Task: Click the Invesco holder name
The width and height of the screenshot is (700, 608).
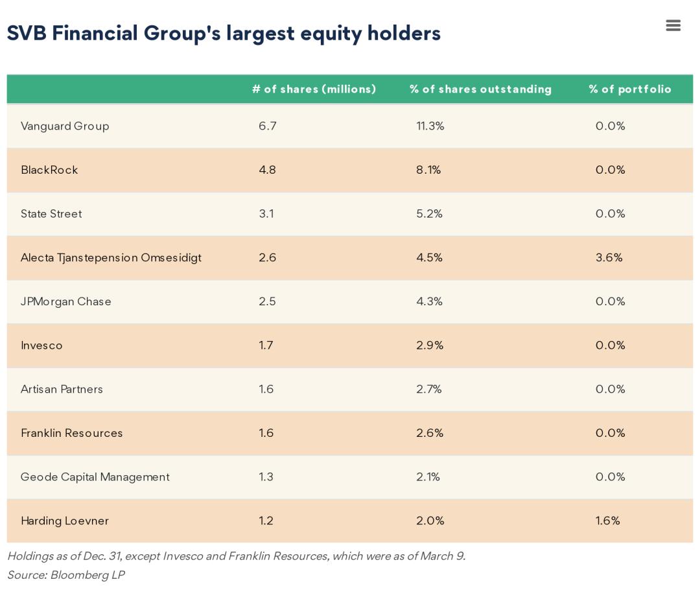Action: (41, 345)
